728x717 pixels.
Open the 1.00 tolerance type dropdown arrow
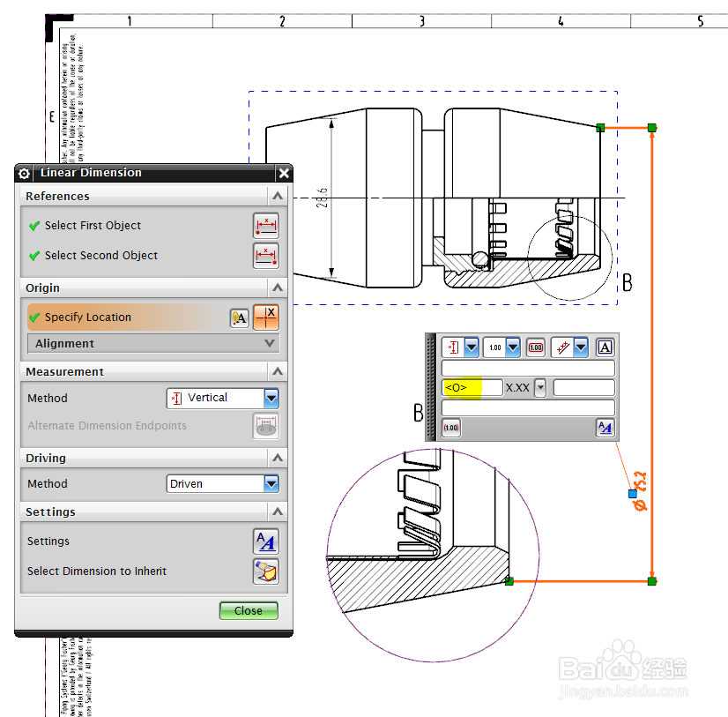[513, 347]
